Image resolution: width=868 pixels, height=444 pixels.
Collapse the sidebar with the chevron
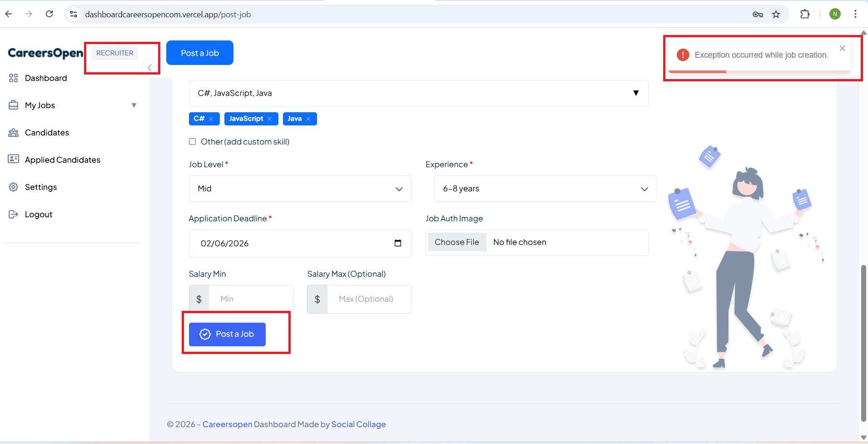click(149, 67)
